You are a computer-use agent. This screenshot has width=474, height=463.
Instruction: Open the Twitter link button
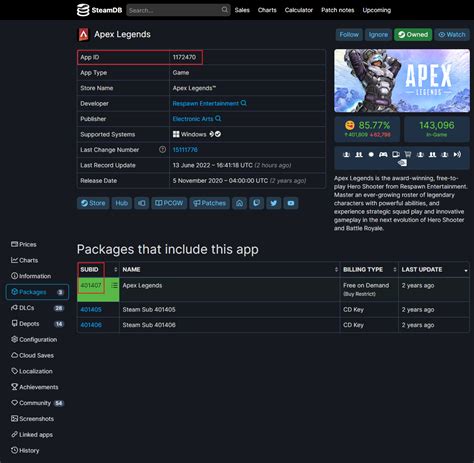pyautogui.click(x=274, y=203)
